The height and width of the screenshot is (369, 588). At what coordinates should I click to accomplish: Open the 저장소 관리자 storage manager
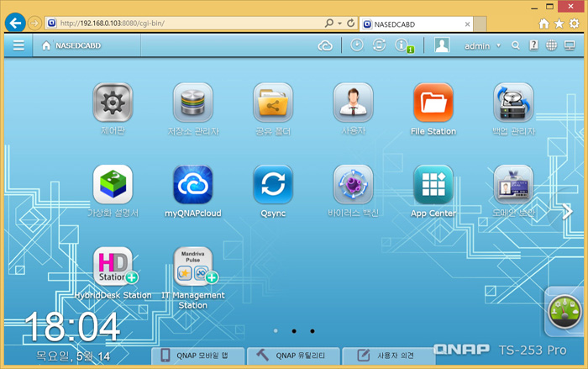pos(192,103)
